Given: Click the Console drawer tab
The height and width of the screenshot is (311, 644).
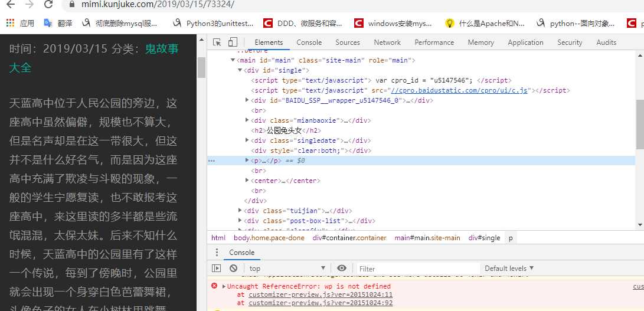Looking at the screenshot, I should [x=241, y=252].
